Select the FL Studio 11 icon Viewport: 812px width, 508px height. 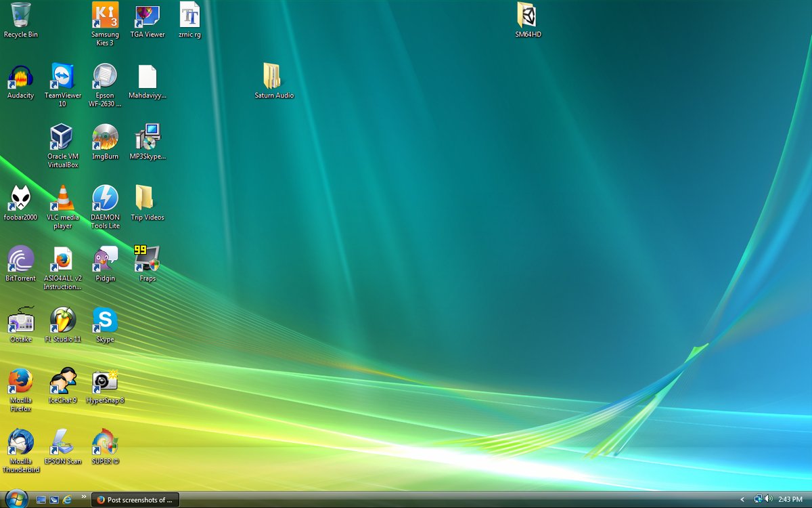tap(62, 320)
